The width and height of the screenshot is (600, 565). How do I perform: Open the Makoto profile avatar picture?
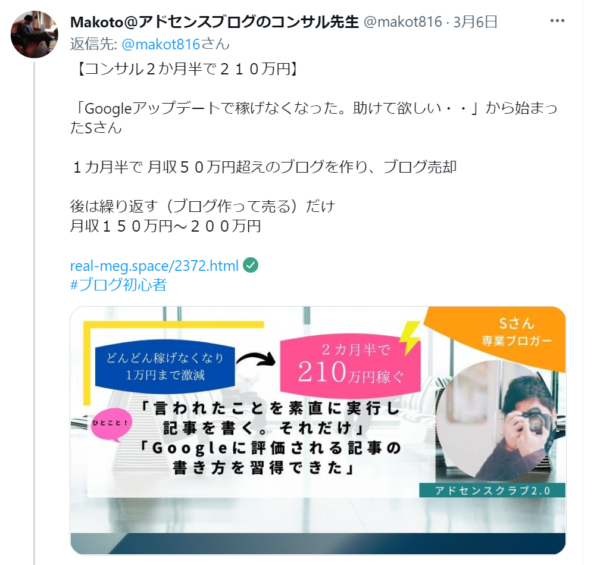point(34,34)
